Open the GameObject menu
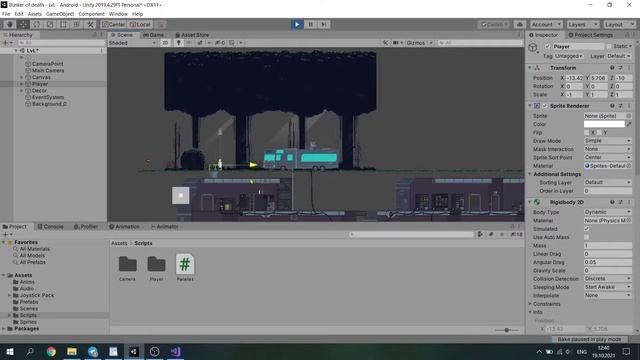 (60, 14)
